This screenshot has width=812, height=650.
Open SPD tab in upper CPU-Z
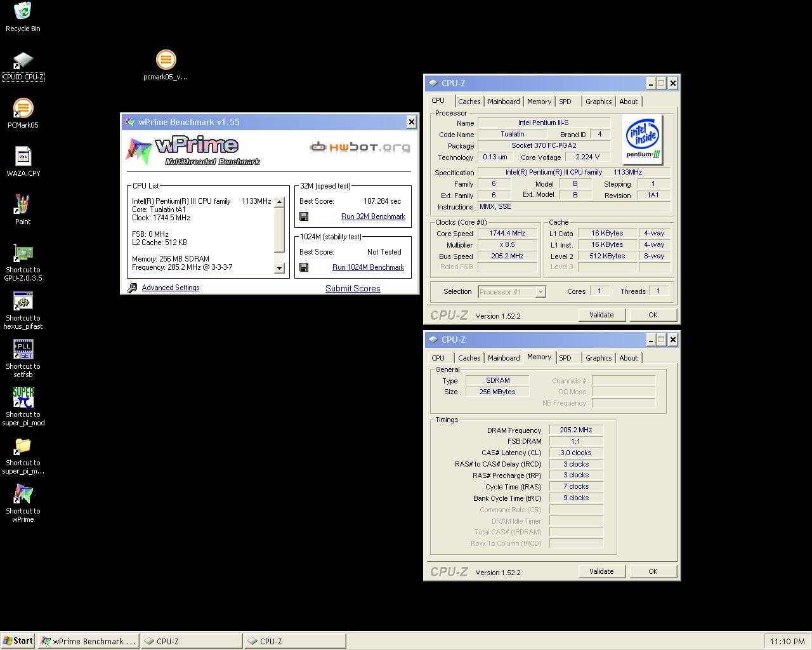tap(565, 102)
